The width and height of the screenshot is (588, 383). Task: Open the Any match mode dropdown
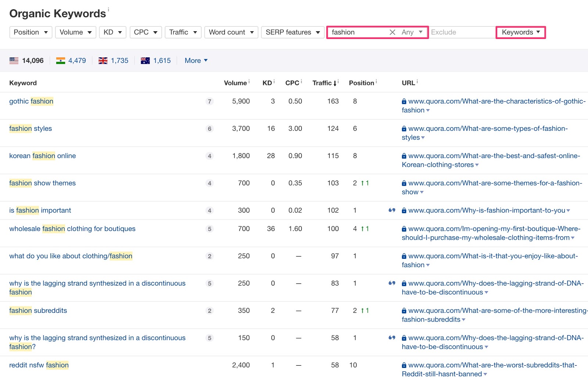pyautogui.click(x=412, y=32)
